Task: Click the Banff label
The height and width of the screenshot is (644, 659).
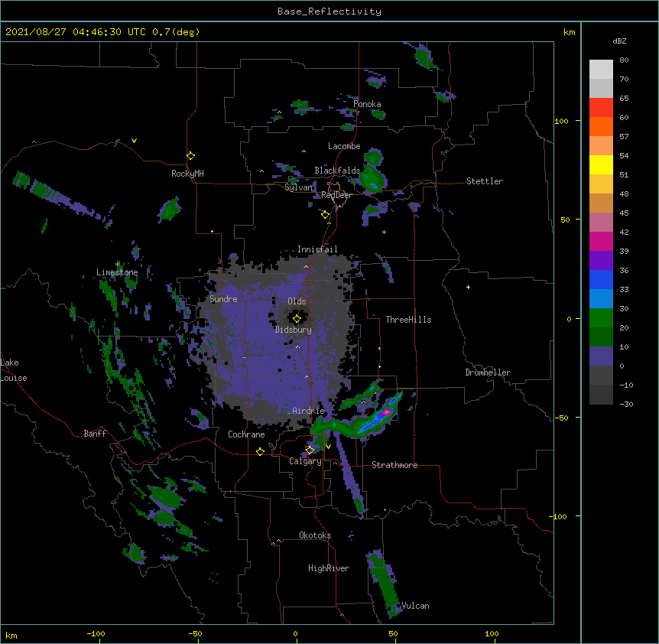Action: pos(95,434)
